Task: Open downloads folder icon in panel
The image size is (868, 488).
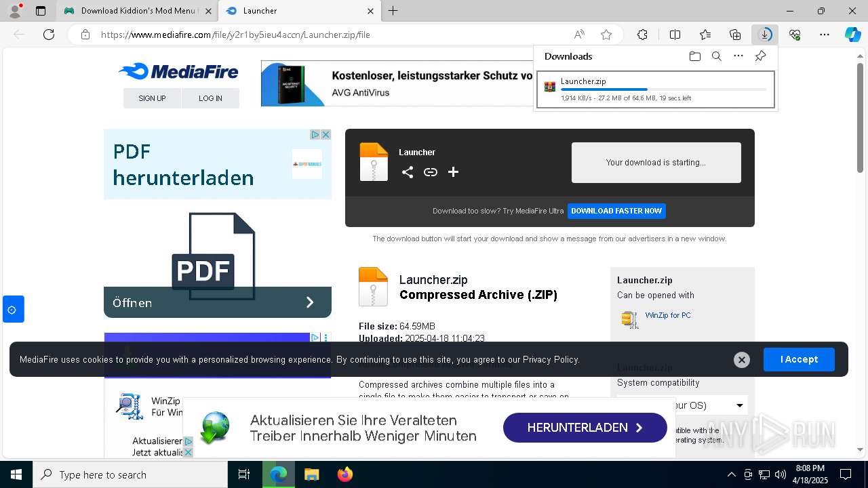Action: [694, 56]
